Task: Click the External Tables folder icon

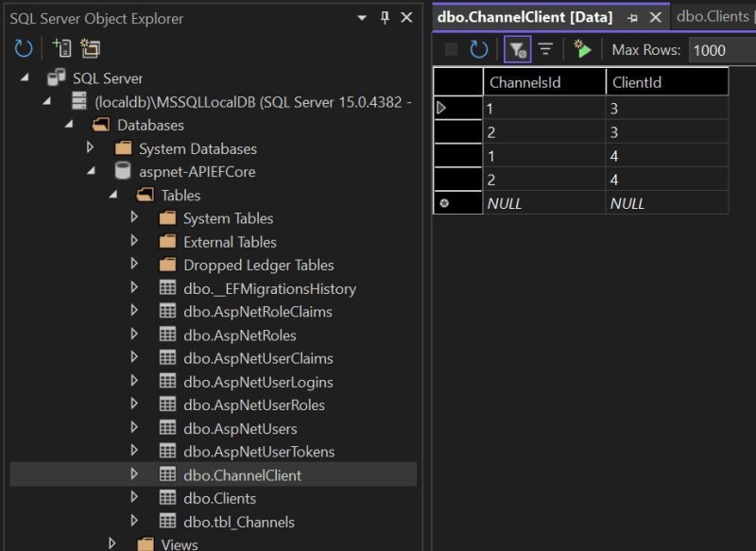Action: 168,241
